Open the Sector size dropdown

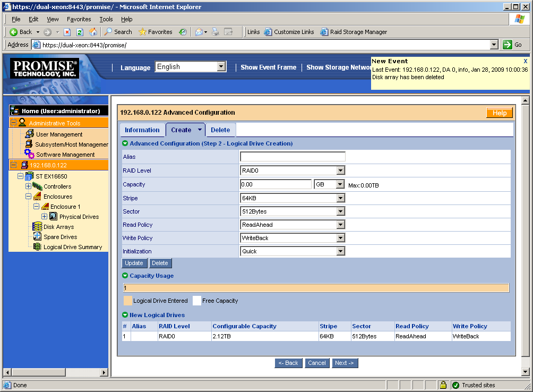341,211
